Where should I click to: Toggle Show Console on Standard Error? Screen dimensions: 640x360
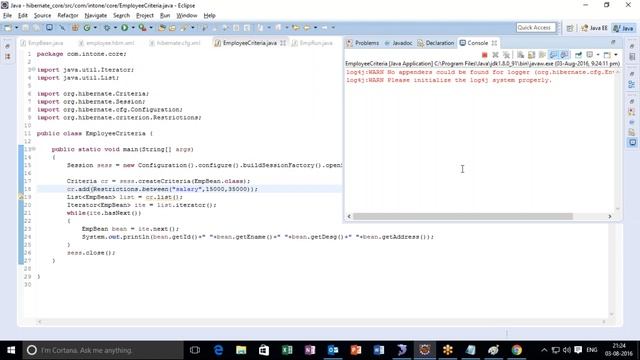point(564,55)
